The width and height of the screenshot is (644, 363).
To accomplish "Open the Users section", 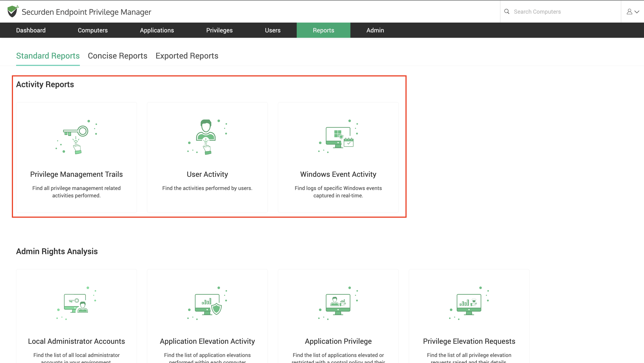I will click(x=273, y=30).
